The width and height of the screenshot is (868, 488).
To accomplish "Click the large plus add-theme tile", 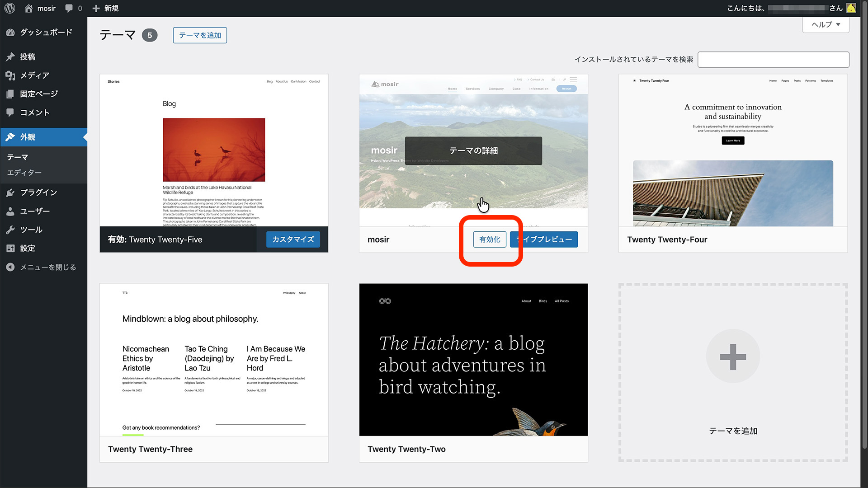I will pyautogui.click(x=733, y=357).
